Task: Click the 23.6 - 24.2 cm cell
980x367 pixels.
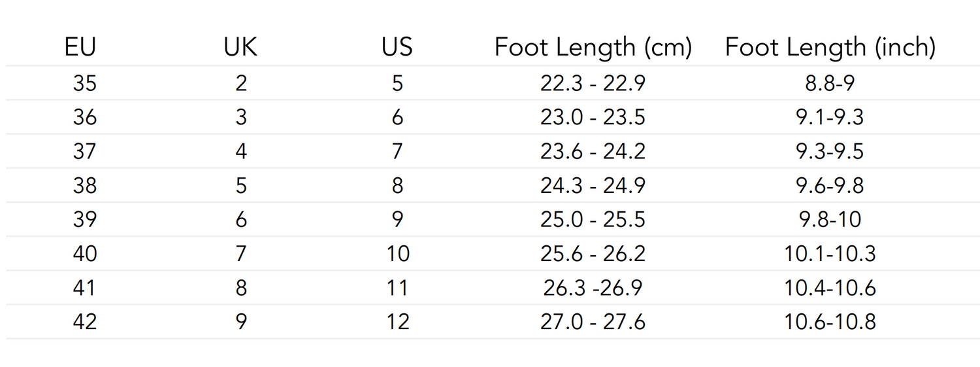Action: click(x=593, y=152)
